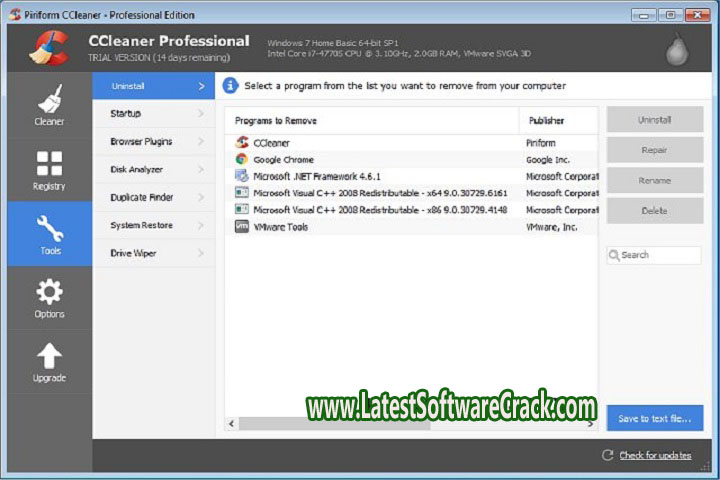Sort by Publisher column header
Image resolution: width=720 pixels, height=480 pixels.
[x=559, y=120]
